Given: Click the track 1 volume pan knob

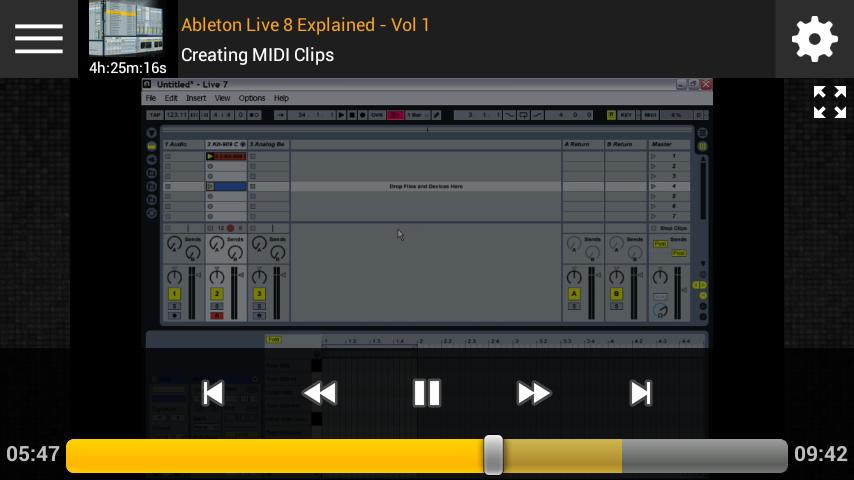Looking at the screenshot, I should [174, 277].
